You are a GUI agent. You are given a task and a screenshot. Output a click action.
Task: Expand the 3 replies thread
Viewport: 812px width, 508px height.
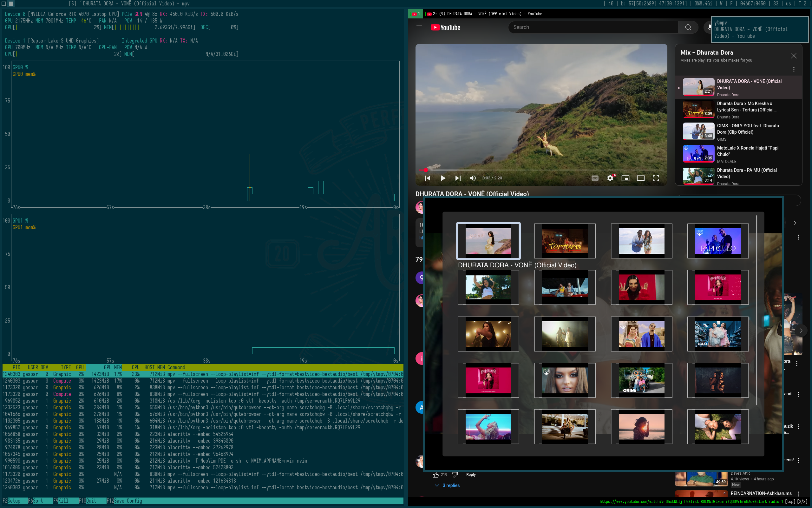tap(447, 485)
